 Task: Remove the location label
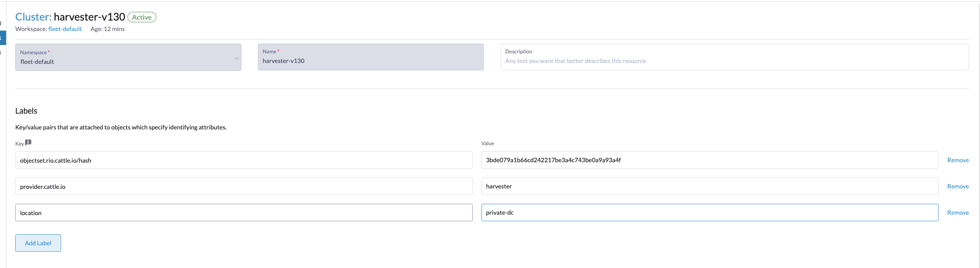click(x=958, y=213)
